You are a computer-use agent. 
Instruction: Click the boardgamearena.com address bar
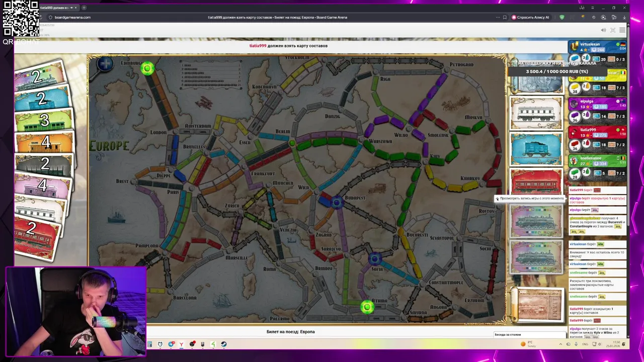pos(72,17)
